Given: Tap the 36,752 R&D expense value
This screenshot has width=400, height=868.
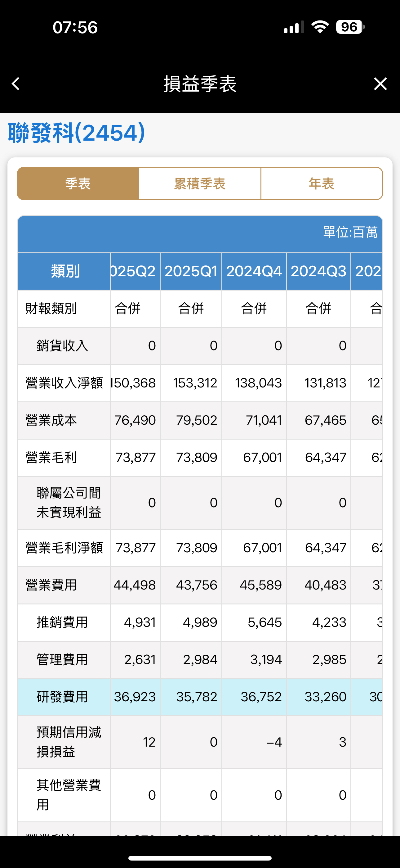Looking at the screenshot, I should [x=261, y=697].
